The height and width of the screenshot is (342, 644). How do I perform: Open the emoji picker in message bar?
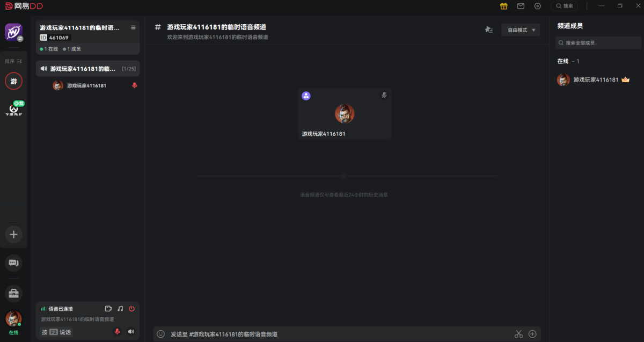tap(160, 334)
